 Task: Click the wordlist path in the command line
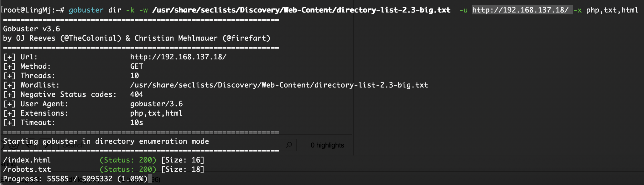pos(301,10)
